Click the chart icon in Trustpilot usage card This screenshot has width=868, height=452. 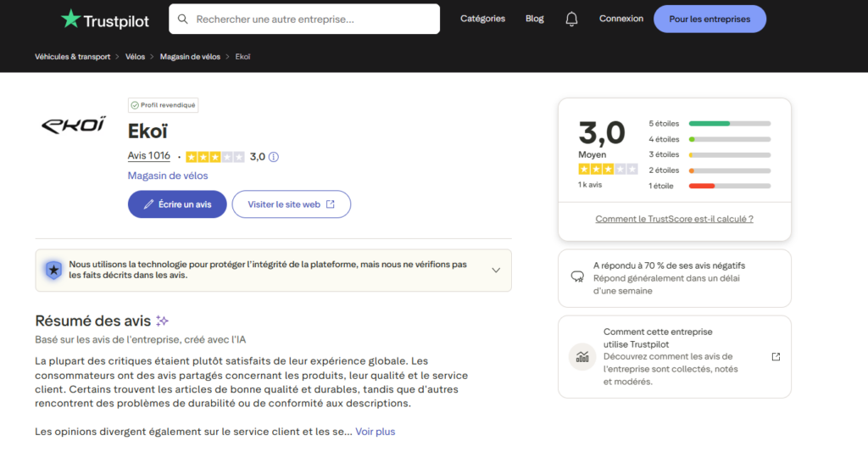(x=581, y=357)
